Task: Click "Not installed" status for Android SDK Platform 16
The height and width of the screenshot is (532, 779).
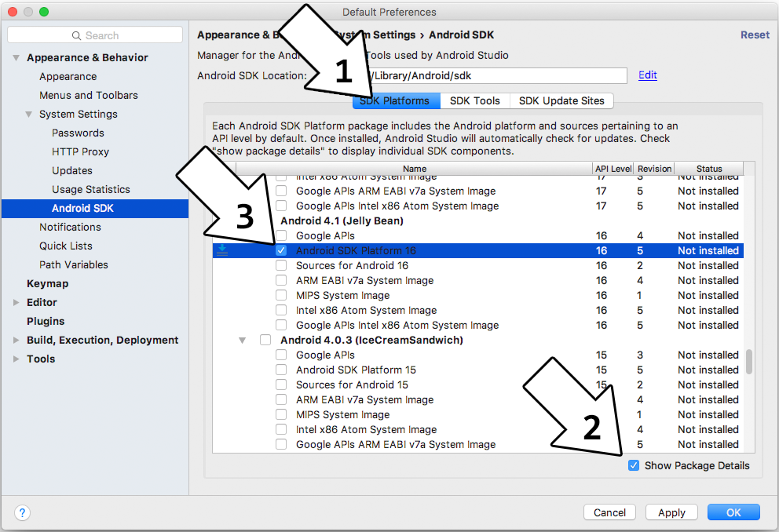Action: 708,250
